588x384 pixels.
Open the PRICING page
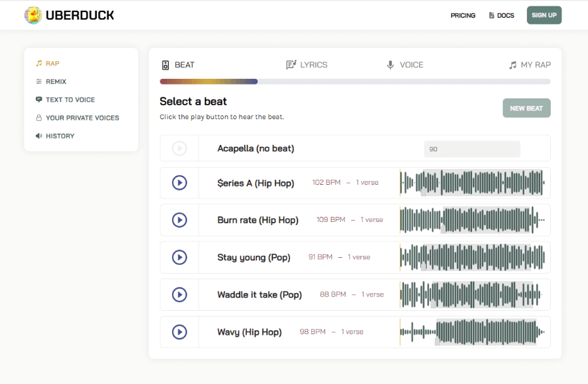(x=463, y=15)
